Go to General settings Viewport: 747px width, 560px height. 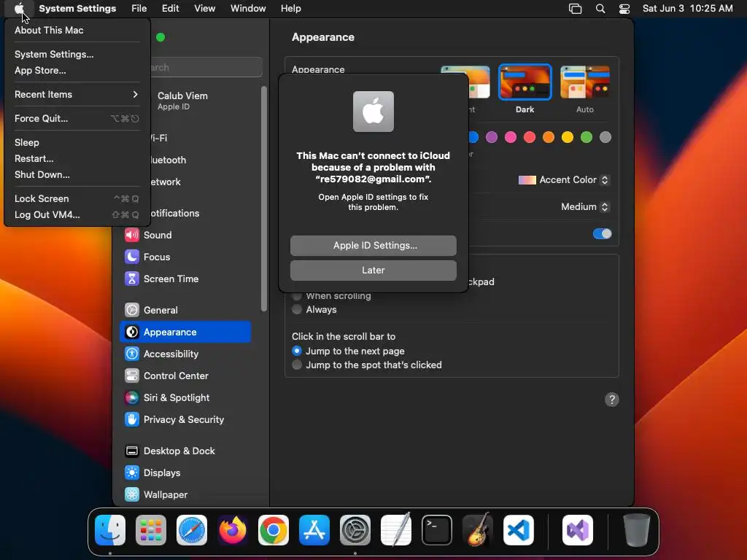(186, 310)
